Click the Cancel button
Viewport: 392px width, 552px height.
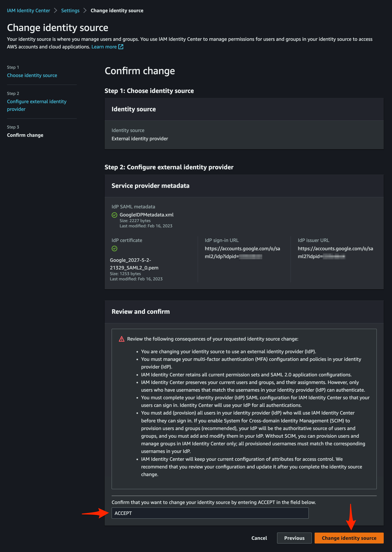pyautogui.click(x=259, y=538)
